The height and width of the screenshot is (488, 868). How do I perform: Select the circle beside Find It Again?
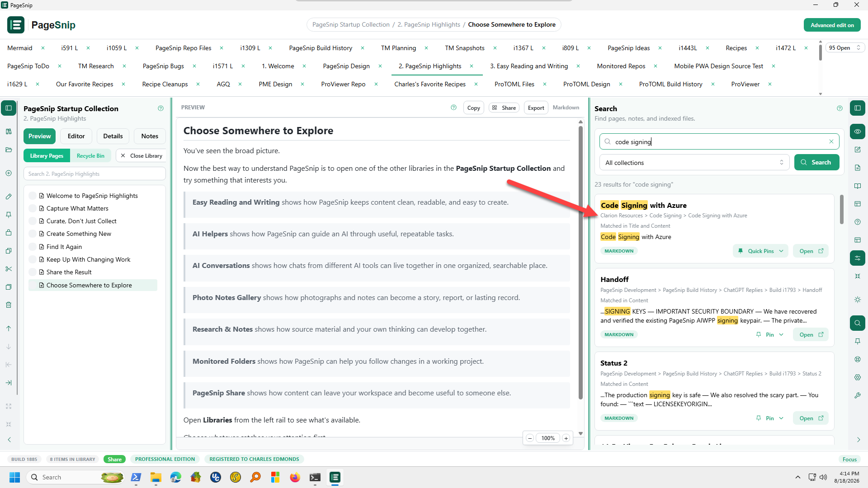coord(33,247)
